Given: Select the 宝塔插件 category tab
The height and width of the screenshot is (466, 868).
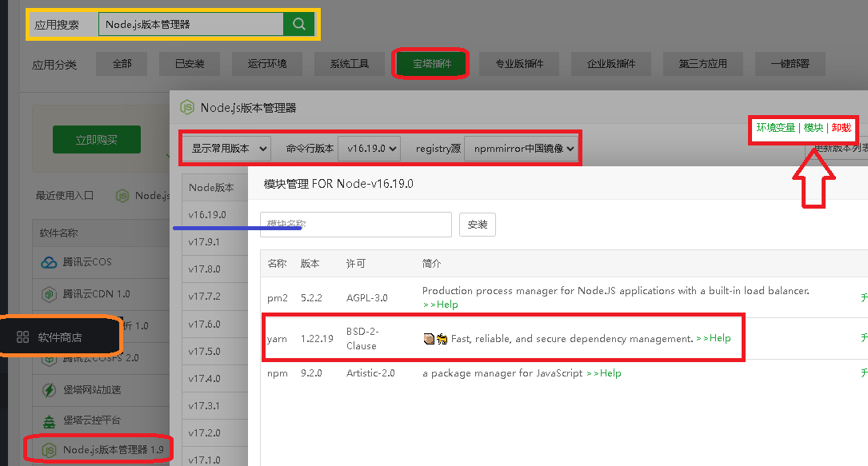Looking at the screenshot, I should pos(432,64).
